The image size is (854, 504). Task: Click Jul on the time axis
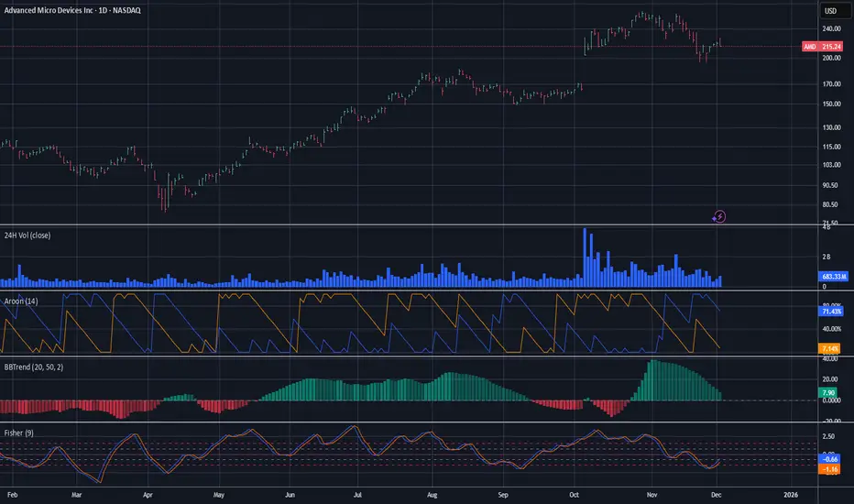(x=357, y=495)
